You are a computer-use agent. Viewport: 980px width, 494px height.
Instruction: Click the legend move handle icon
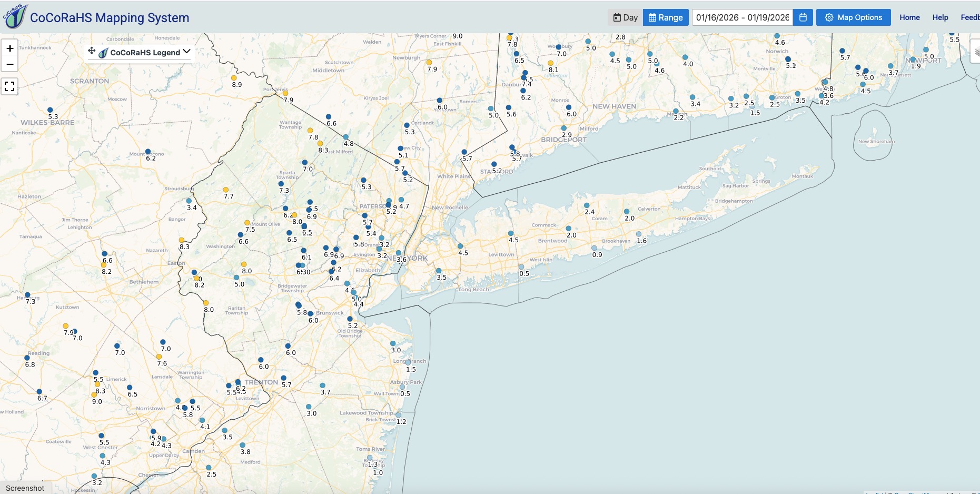92,51
